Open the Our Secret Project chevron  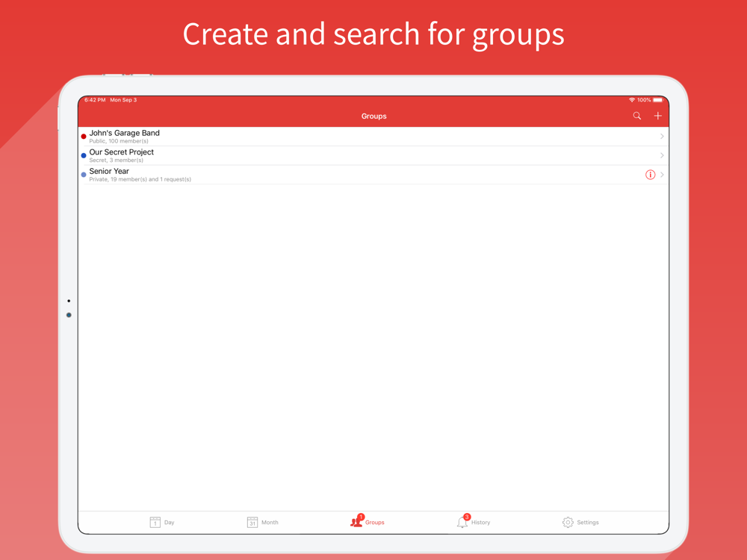(662, 155)
